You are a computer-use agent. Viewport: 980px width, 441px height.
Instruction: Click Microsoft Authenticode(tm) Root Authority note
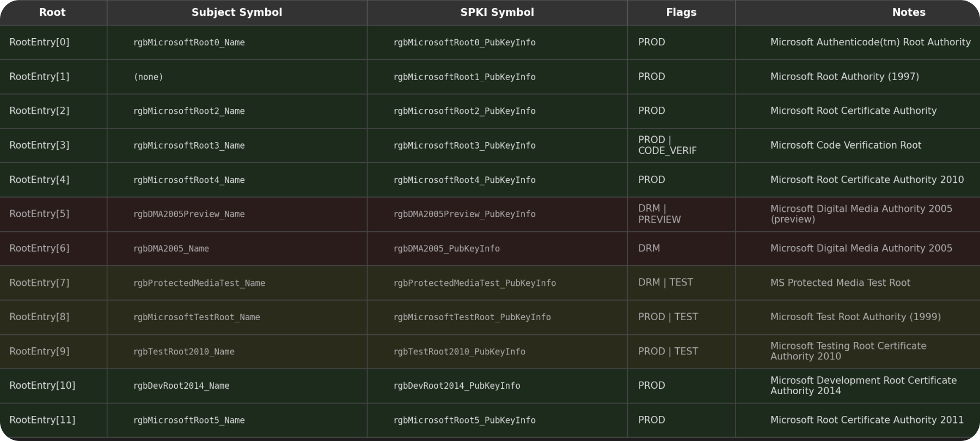871,42
